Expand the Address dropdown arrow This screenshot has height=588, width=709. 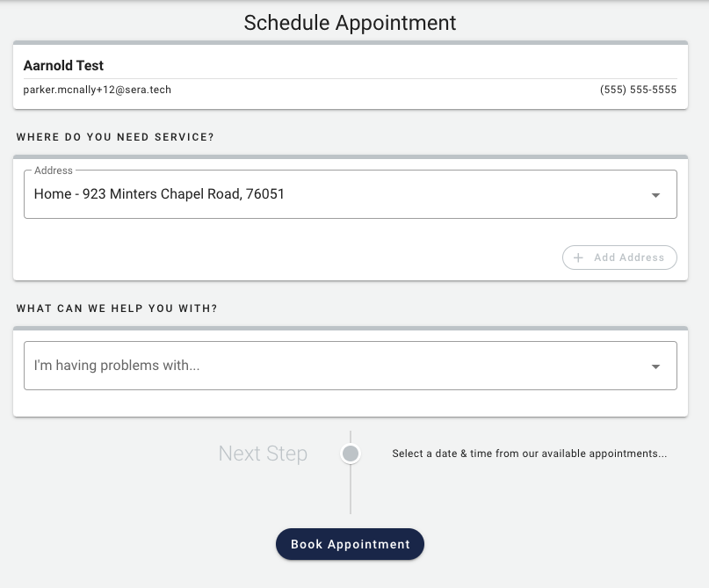655,195
